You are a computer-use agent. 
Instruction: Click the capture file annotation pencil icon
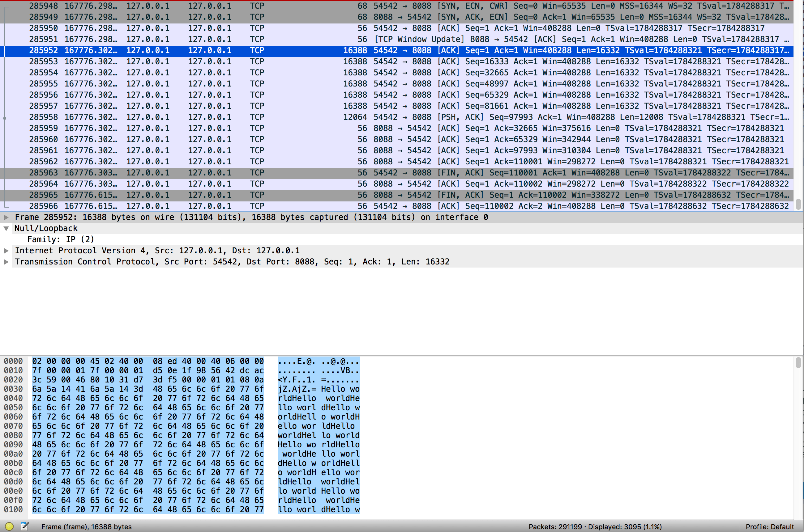[x=24, y=526]
